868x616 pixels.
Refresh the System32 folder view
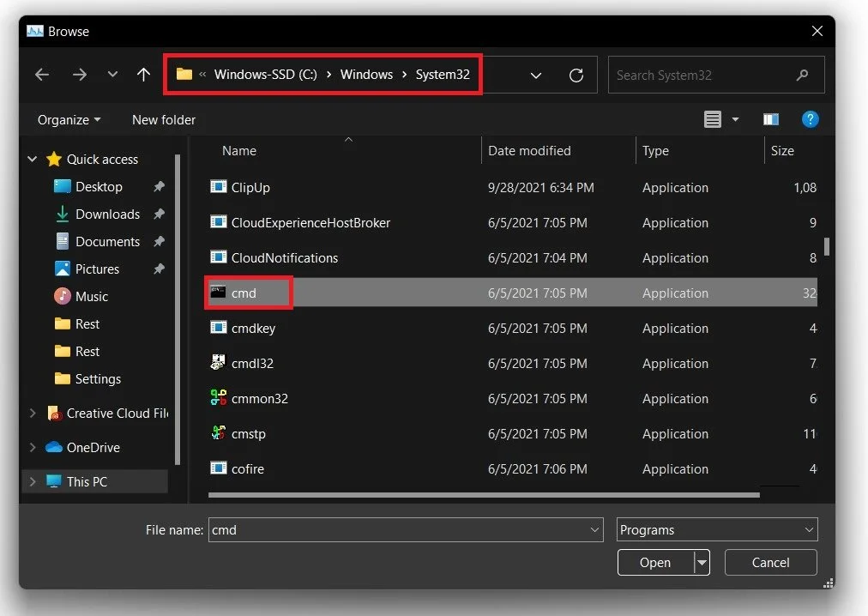576,75
